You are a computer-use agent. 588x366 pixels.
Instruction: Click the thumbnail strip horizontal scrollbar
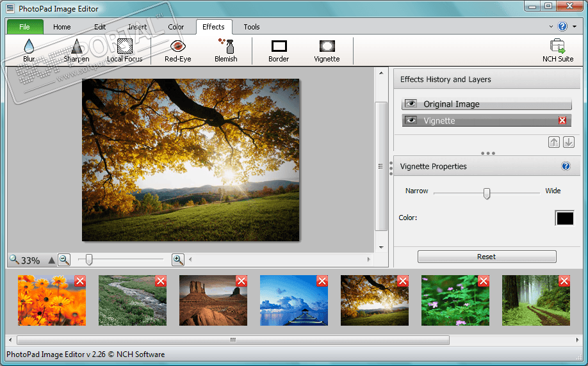233,340
